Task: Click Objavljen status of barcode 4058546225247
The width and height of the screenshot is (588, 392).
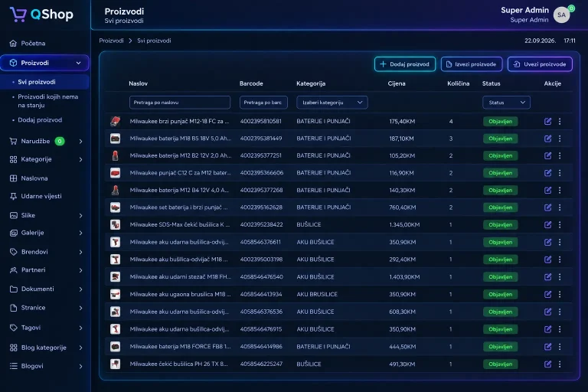Action: tap(500, 364)
